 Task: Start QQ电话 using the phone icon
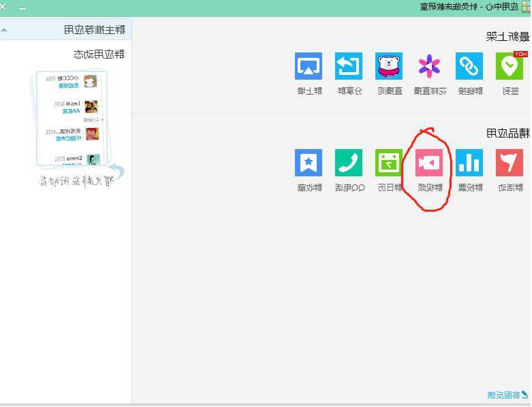pyautogui.click(x=349, y=163)
